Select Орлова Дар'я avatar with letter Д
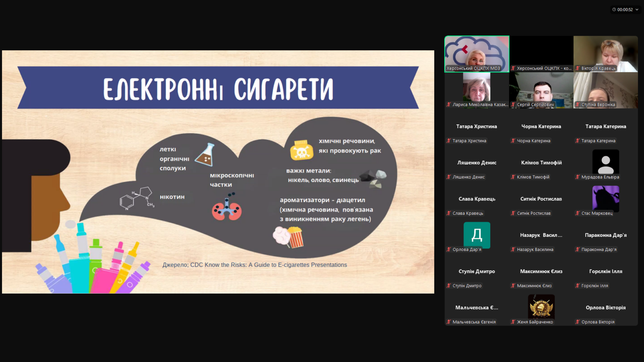 tap(477, 234)
